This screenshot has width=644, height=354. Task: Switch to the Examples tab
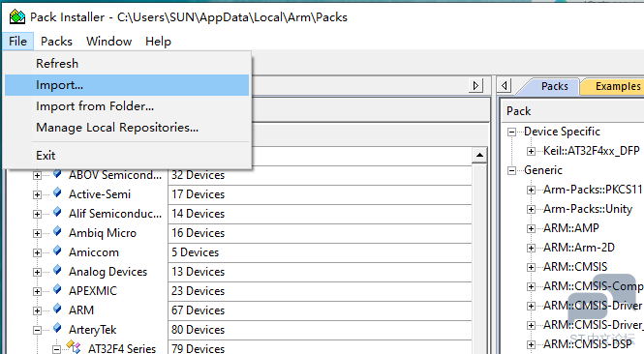(617, 86)
